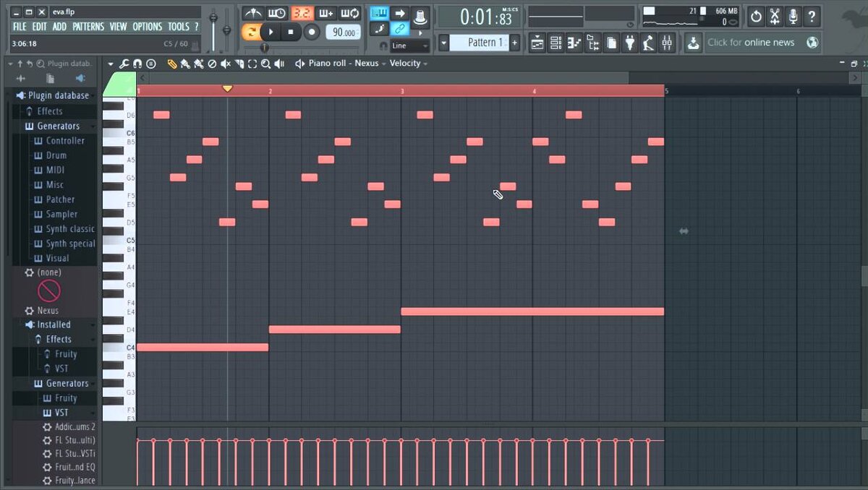
Task: Select the Mute tool in piano roll toolbar
Action: click(x=226, y=64)
